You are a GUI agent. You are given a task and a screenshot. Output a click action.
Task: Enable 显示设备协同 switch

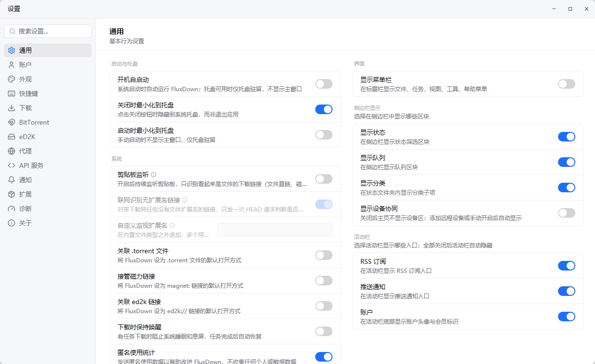pos(567,213)
